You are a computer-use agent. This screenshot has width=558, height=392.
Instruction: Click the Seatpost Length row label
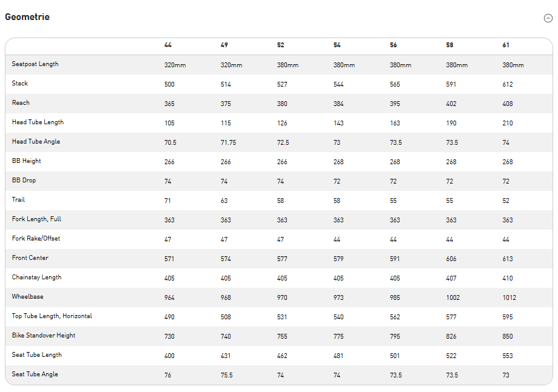click(35, 64)
